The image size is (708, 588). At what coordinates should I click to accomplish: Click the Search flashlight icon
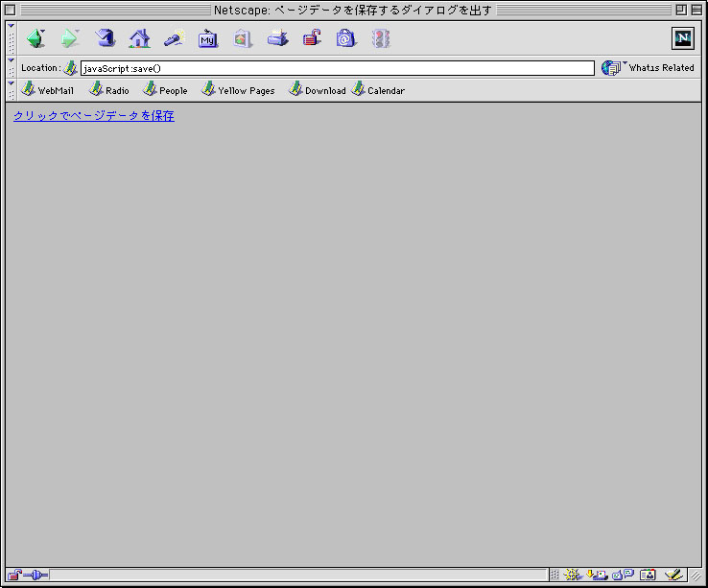(x=175, y=38)
